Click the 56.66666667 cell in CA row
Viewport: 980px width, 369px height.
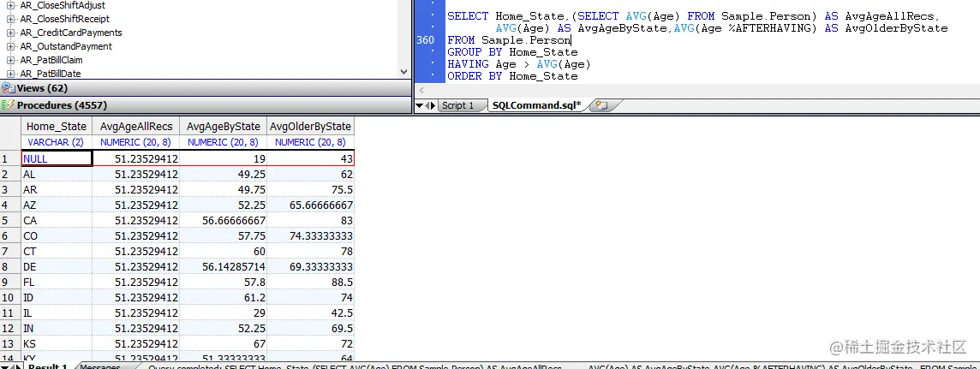point(223,220)
